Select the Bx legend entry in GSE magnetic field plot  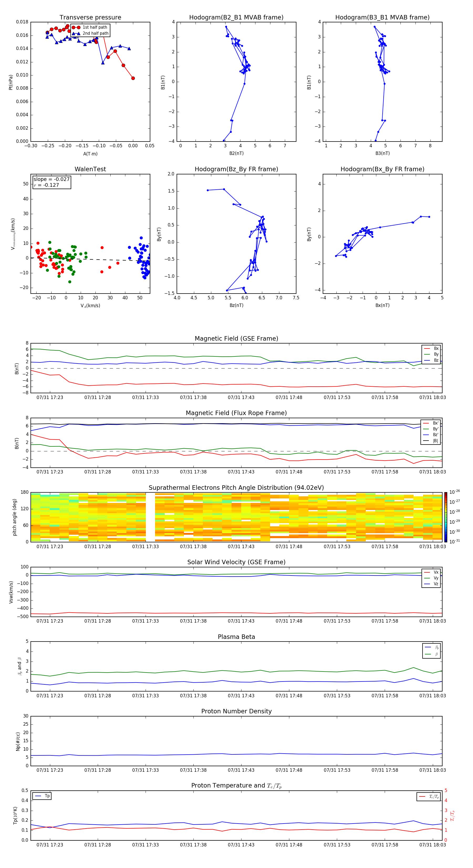click(x=431, y=349)
